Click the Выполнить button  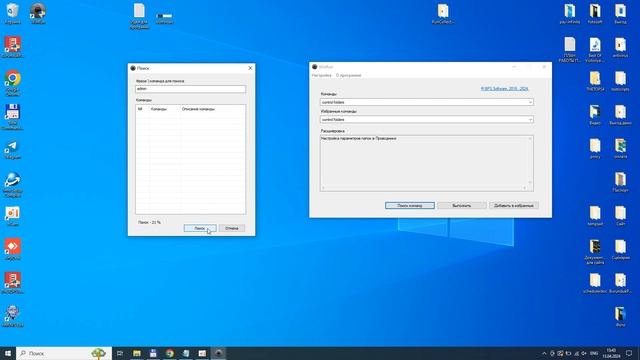click(462, 205)
